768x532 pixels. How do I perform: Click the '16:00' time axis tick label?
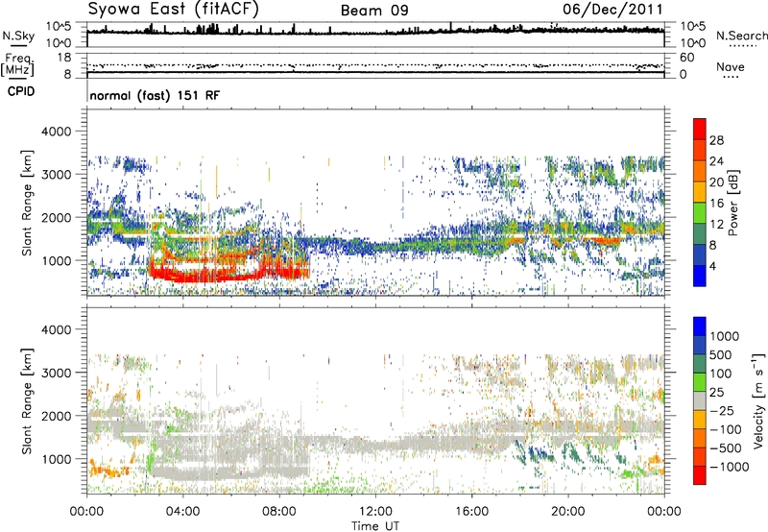pyautogui.click(x=471, y=512)
